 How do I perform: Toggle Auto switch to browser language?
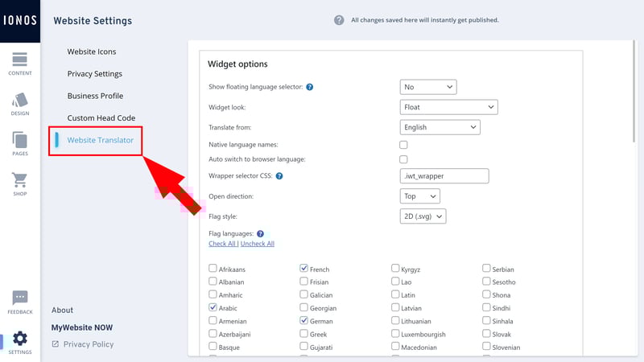click(403, 159)
